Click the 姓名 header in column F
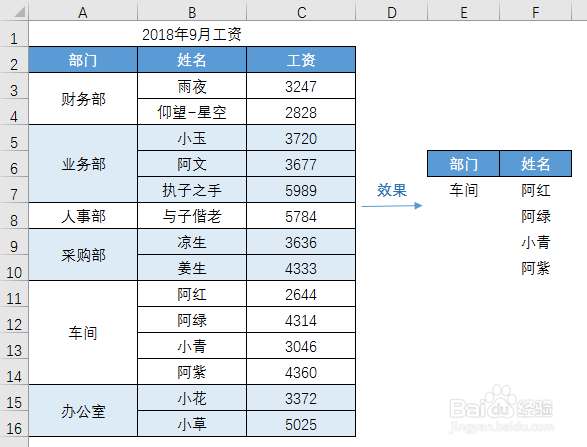The width and height of the screenshot is (587, 447). click(535, 164)
